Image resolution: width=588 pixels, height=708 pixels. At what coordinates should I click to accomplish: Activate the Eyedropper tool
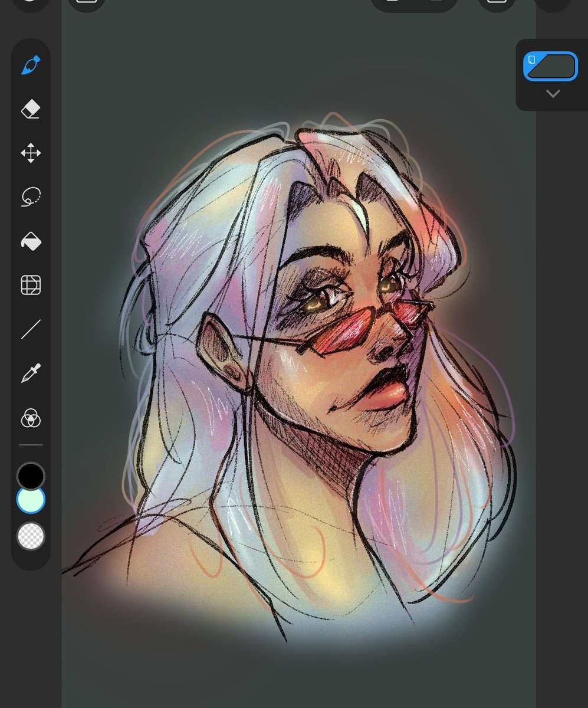click(x=31, y=372)
